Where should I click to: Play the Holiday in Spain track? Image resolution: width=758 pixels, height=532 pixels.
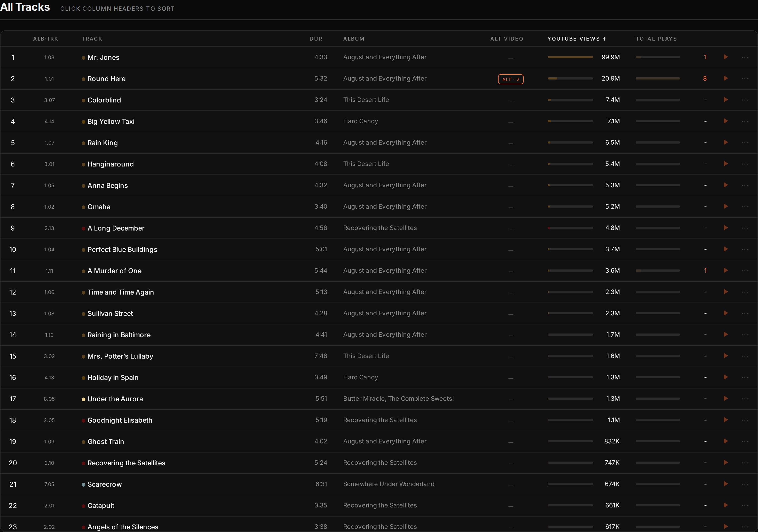coord(726,377)
